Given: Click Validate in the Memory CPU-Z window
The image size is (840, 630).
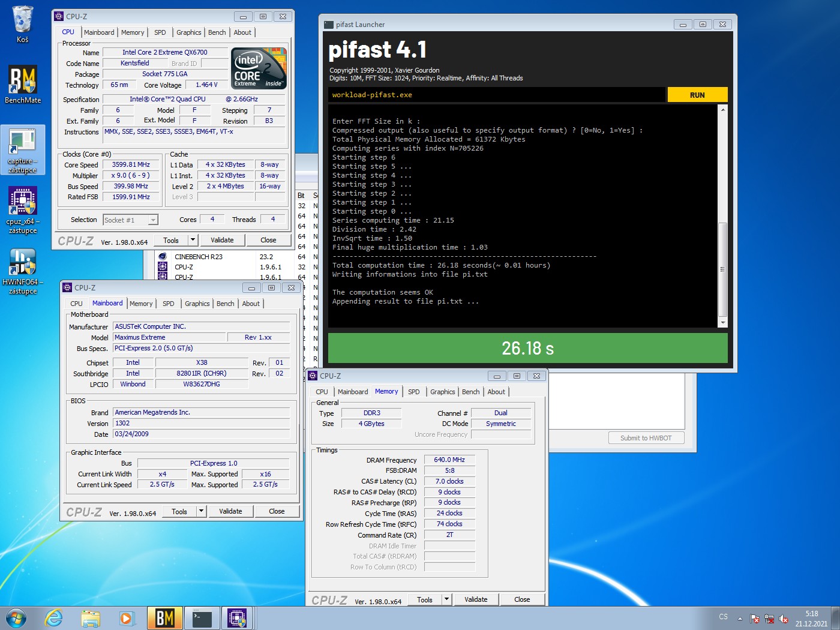Looking at the screenshot, I should (476, 599).
